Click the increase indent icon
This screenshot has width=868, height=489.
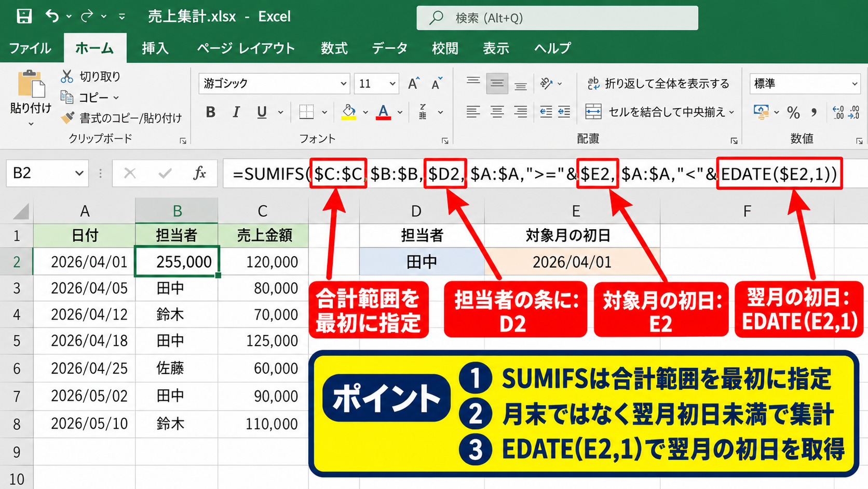[564, 112]
